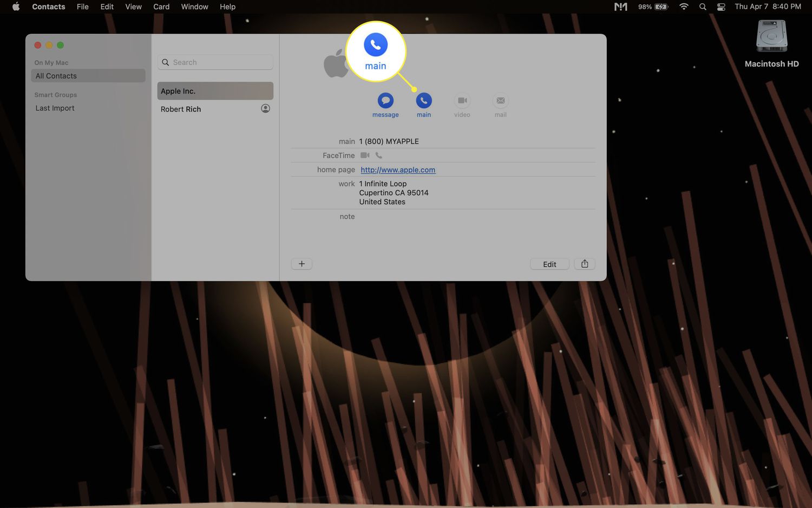Click the share contact icon
Viewport: 812px width, 508px height.
585,264
